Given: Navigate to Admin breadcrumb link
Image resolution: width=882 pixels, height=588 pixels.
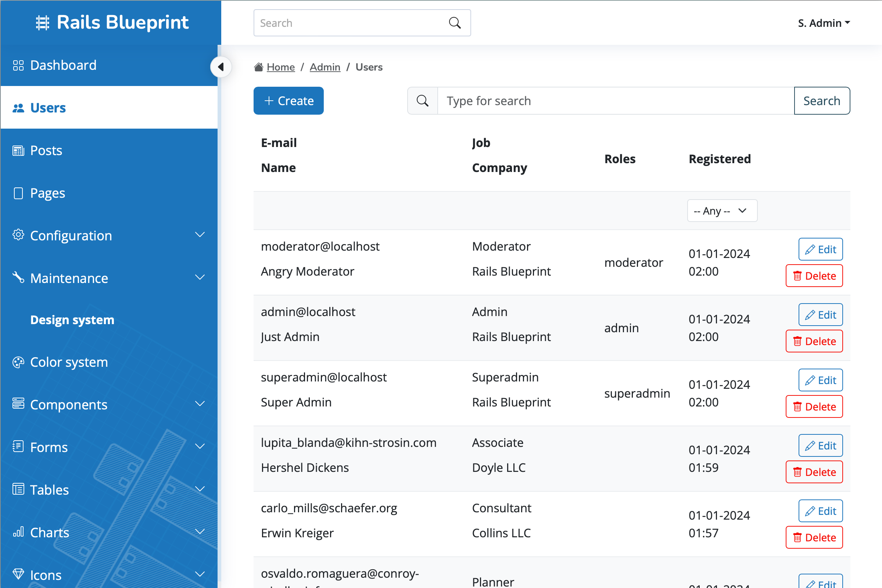Looking at the screenshot, I should (x=325, y=67).
